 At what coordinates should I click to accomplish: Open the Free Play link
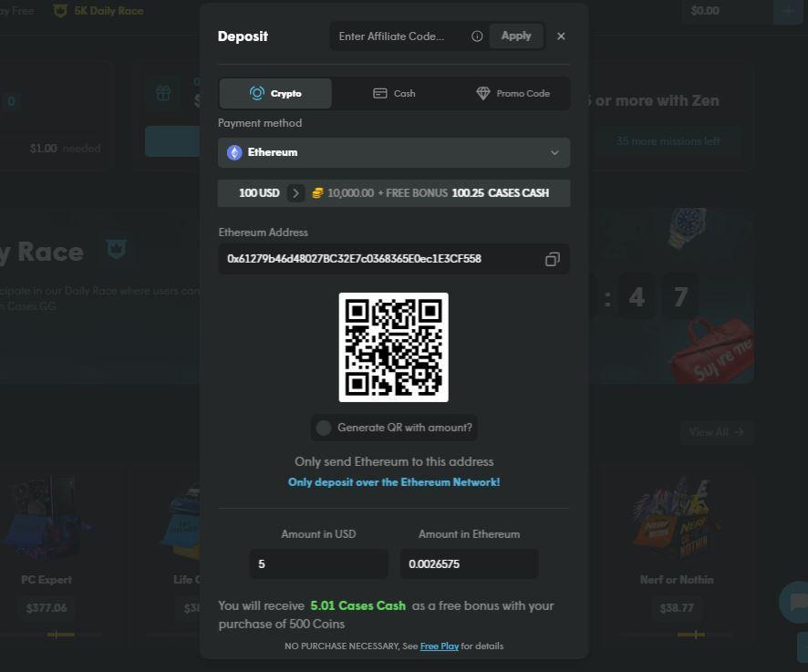pos(439,646)
